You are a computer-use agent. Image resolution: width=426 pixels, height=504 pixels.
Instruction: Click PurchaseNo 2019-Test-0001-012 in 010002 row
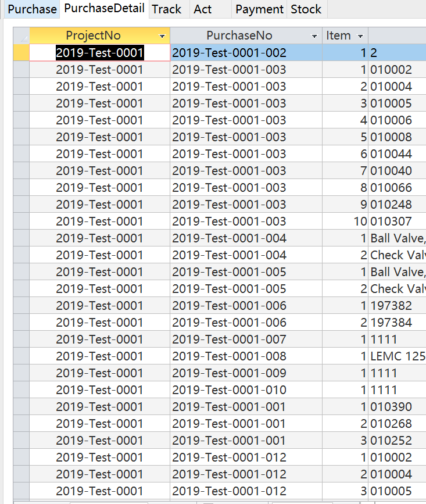(246, 457)
